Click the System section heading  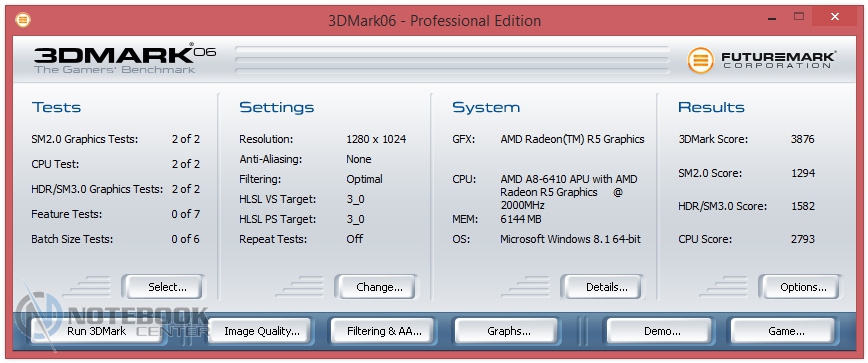[486, 107]
